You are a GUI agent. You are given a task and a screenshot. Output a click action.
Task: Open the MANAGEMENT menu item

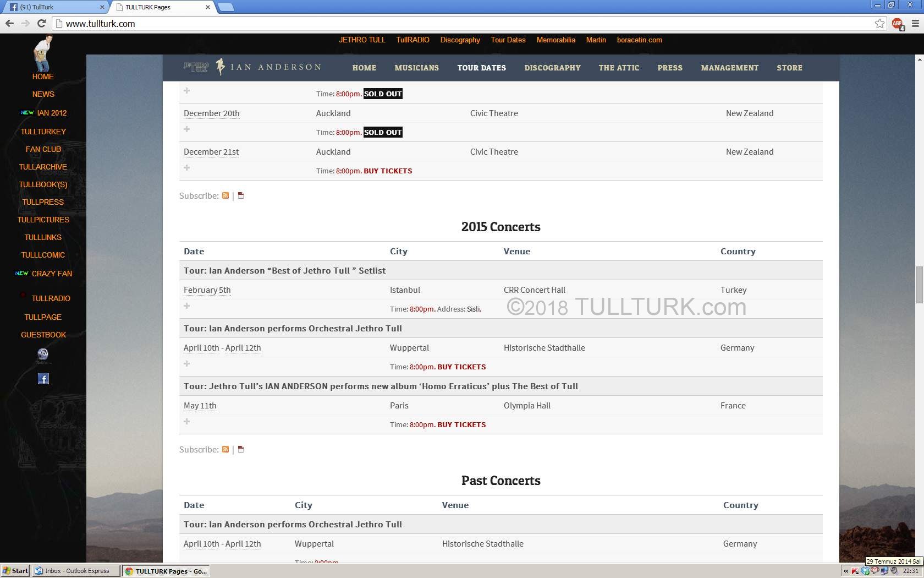729,68
